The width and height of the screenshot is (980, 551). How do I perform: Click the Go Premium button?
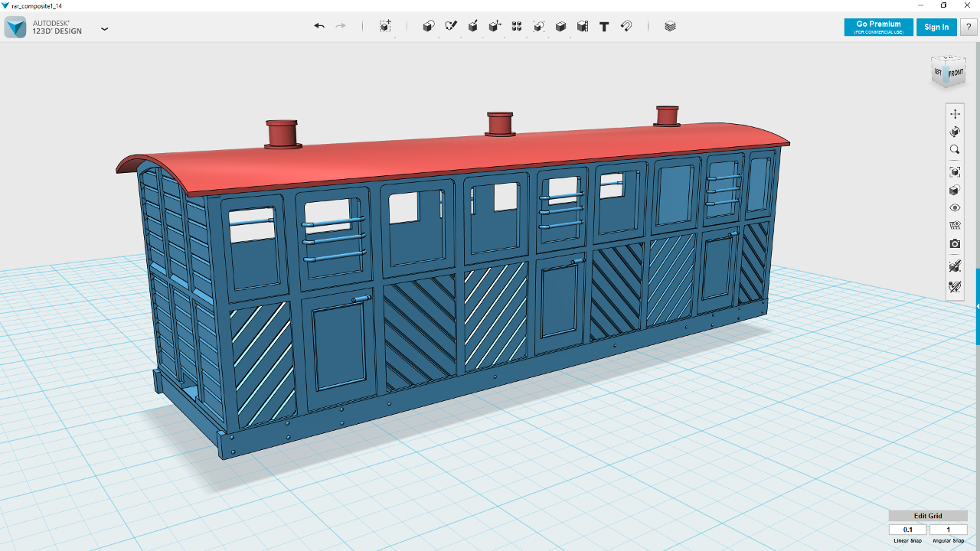(878, 27)
